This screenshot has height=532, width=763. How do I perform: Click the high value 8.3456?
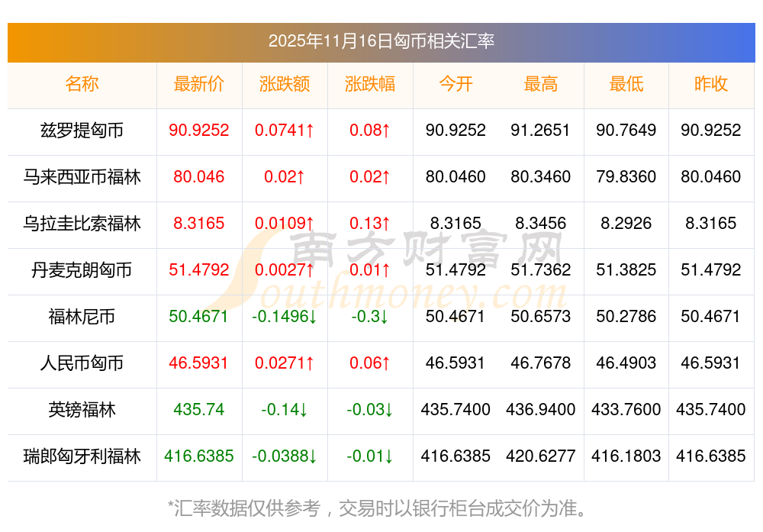pos(541,224)
